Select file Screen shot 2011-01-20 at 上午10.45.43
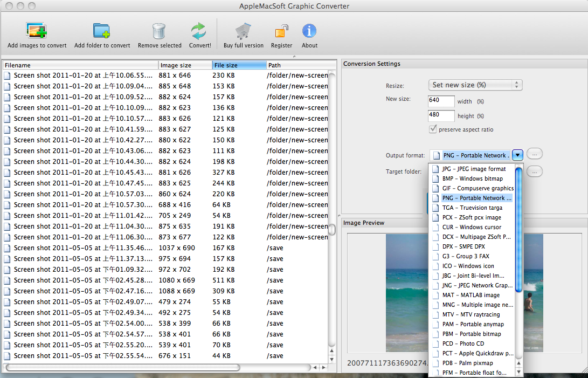The image size is (588, 378). coord(165,173)
